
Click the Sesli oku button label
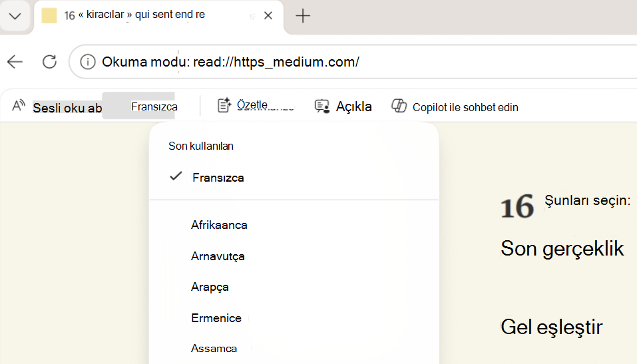coord(67,108)
